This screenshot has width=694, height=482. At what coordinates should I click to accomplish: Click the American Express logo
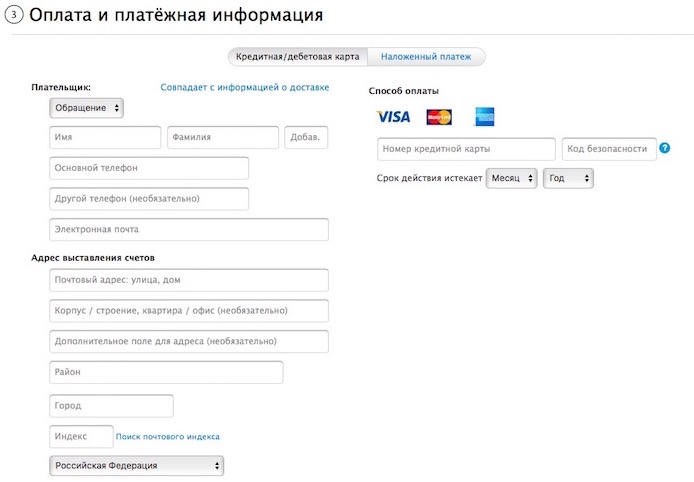tap(484, 117)
